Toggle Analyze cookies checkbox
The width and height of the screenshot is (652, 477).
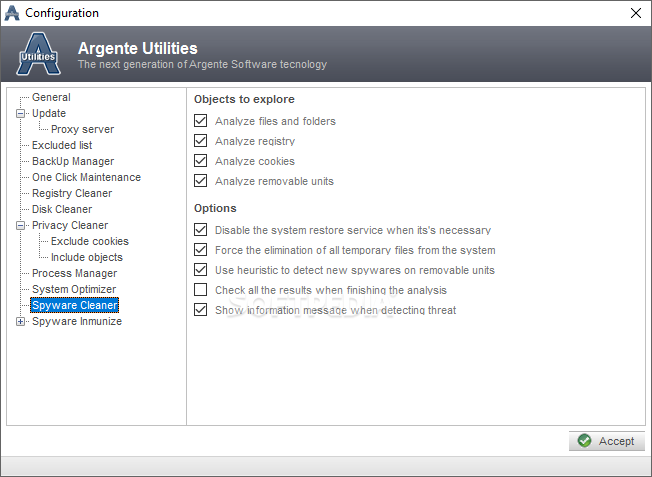point(200,161)
